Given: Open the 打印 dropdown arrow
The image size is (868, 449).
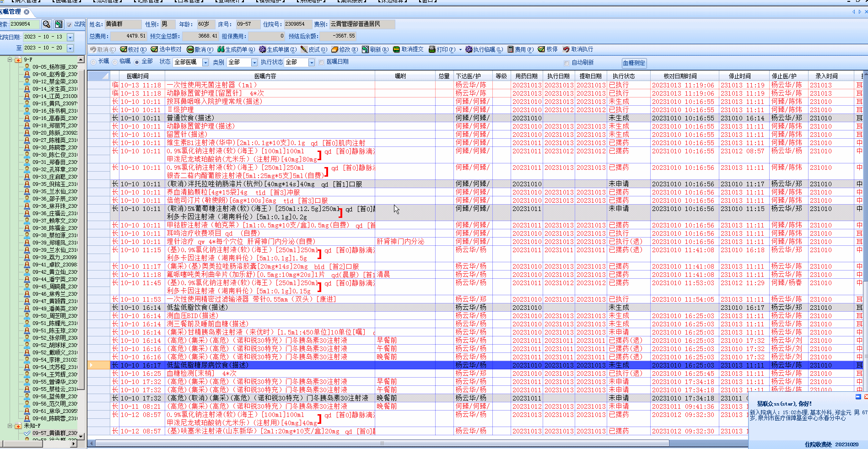Looking at the screenshot, I should point(460,49).
